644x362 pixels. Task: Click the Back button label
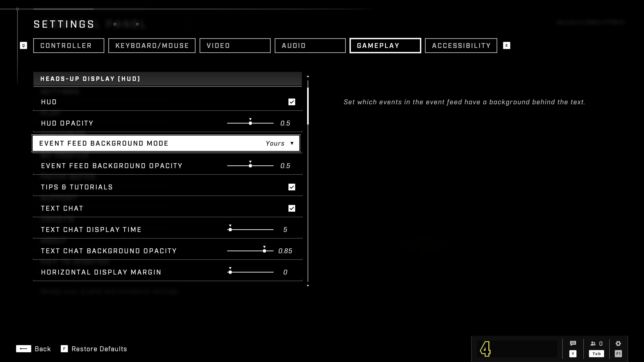coord(43,349)
